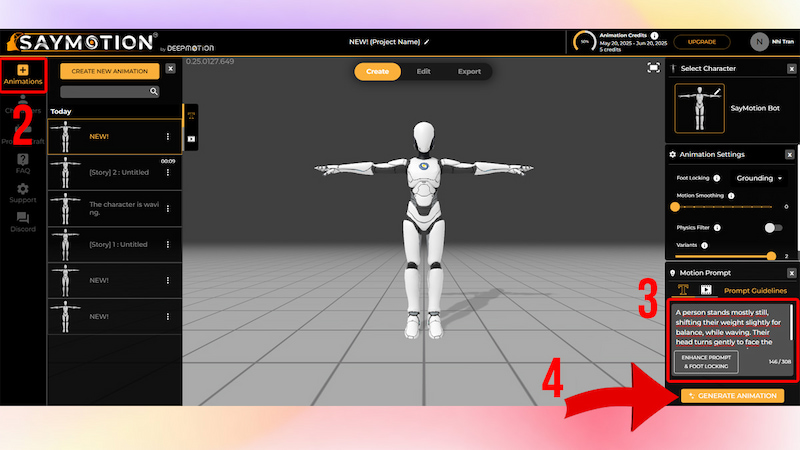The width and height of the screenshot is (800, 450).
Task: Open the Support gear icon in sidebar
Action: 22,192
